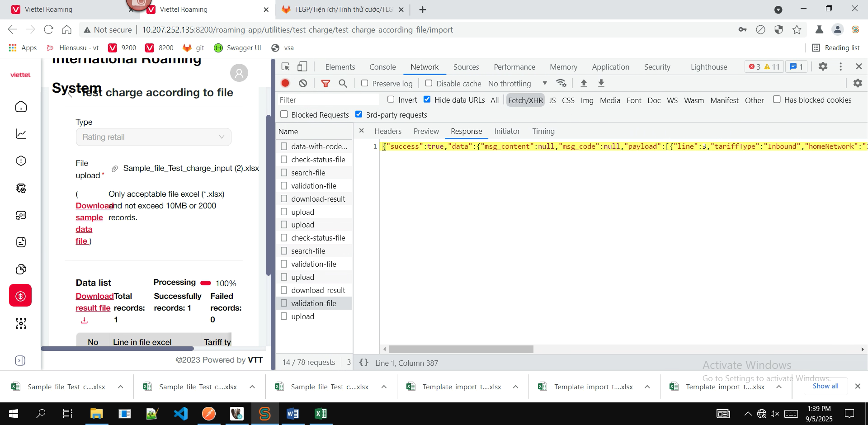Enable the Preserve log checkbox
868x425 pixels.
pyautogui.click(x=365, y=83)
